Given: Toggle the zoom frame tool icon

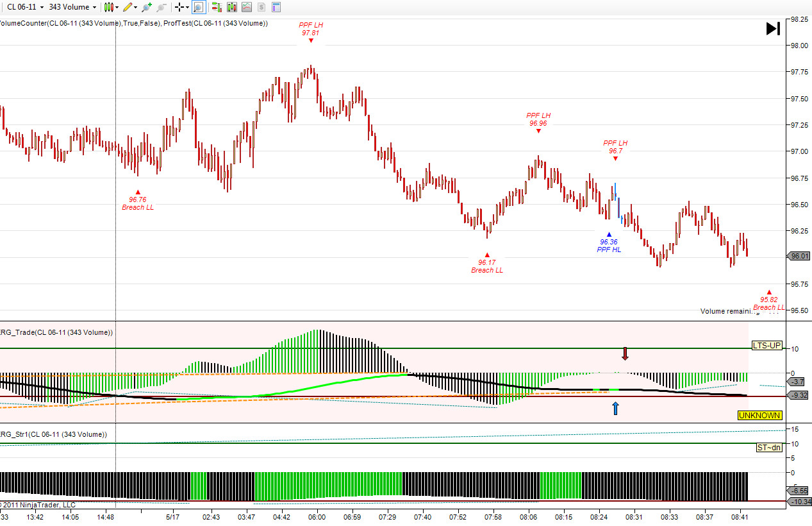Looking at the screenshot, I should point(199,8).
